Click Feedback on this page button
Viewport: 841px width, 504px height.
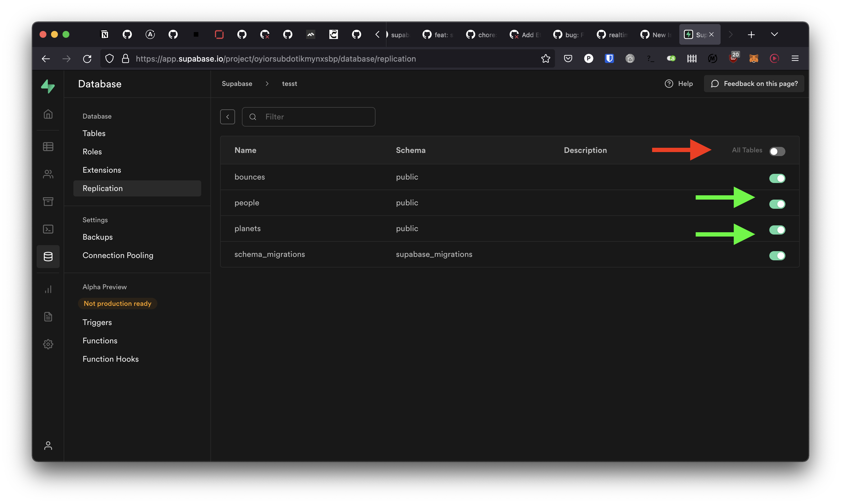754,84
